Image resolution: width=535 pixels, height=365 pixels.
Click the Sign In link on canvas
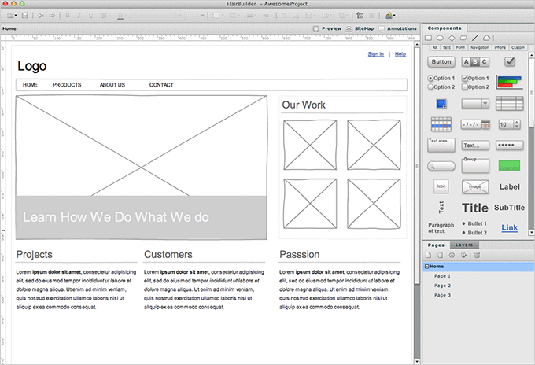point(376,54)
